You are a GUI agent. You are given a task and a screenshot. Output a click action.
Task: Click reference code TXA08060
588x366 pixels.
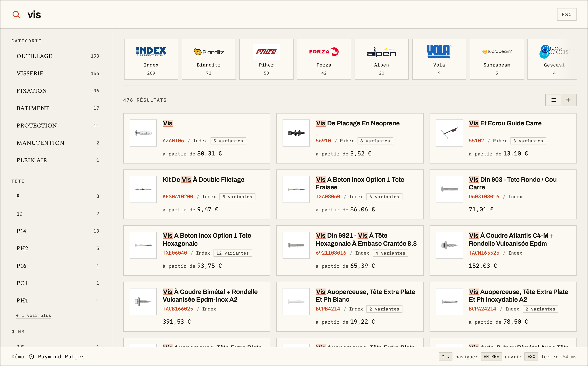328,197
